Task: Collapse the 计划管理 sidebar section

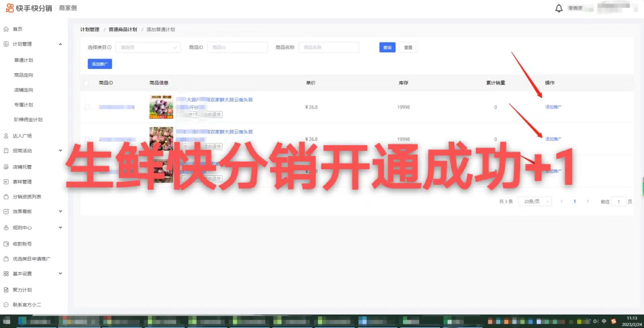Action: (x=60, y=44)
